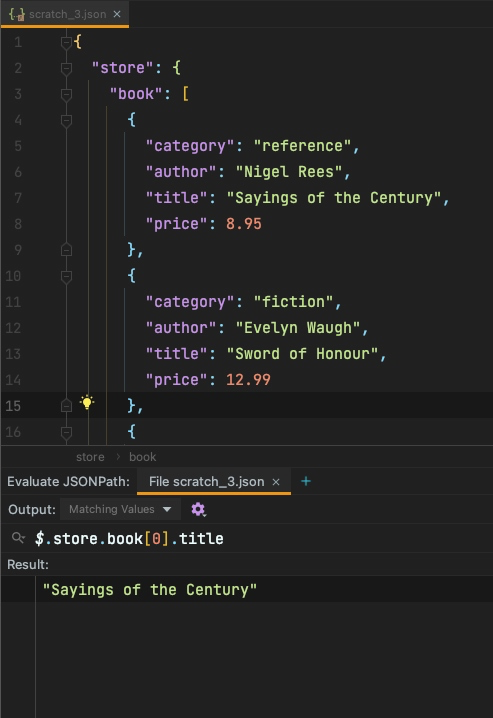Collapse the "store" object fold on line 2

66,68
